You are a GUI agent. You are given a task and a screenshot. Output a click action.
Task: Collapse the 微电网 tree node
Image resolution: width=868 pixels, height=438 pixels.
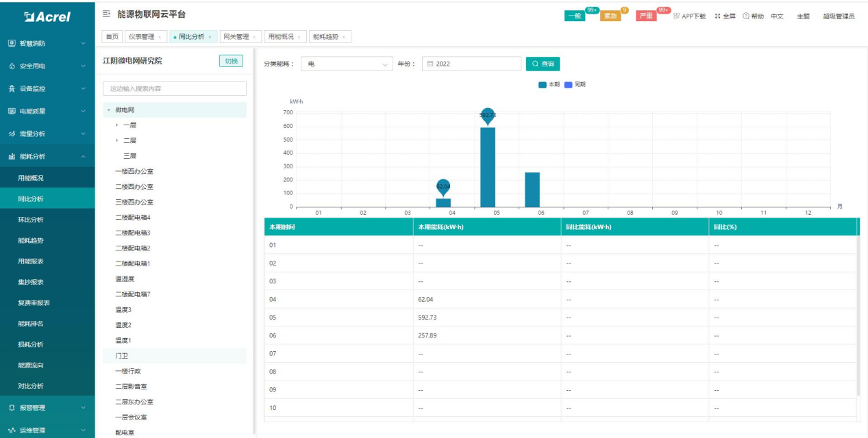pos(108,110)
